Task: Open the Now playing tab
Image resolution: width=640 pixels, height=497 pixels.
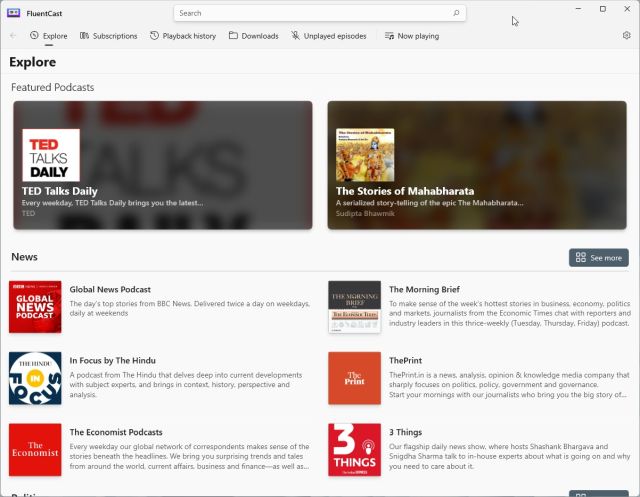Action: [x=412, y=36]
